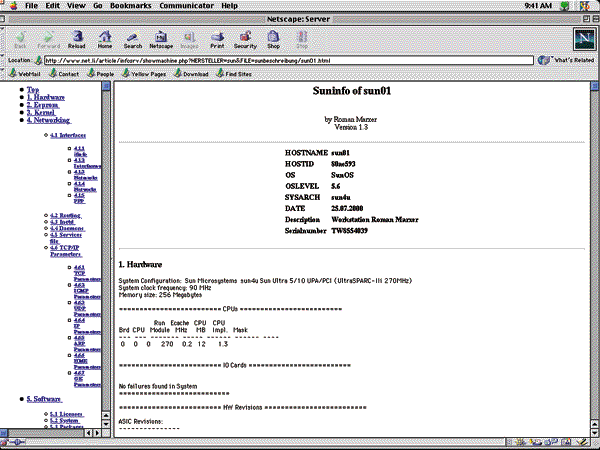Click the Print toolbar icon
Viewport: 600px width, 450px height.
216,39
